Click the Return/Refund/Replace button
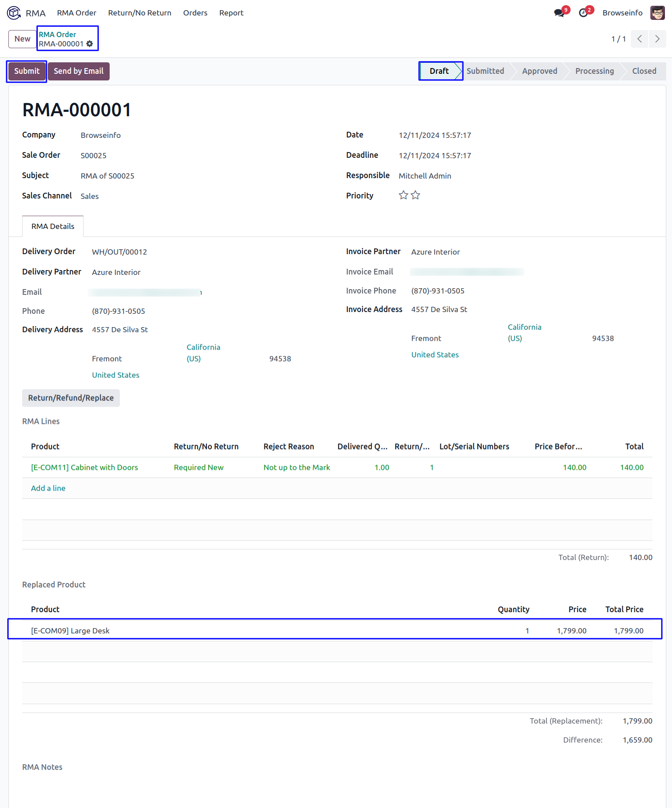The width and height of the screenshot is (672, 808). 71,398
